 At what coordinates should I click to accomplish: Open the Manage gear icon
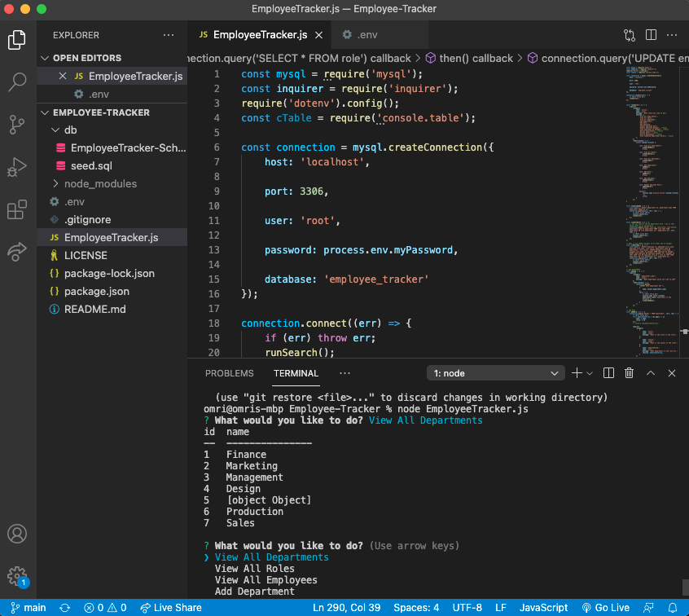tap(18, 576)
